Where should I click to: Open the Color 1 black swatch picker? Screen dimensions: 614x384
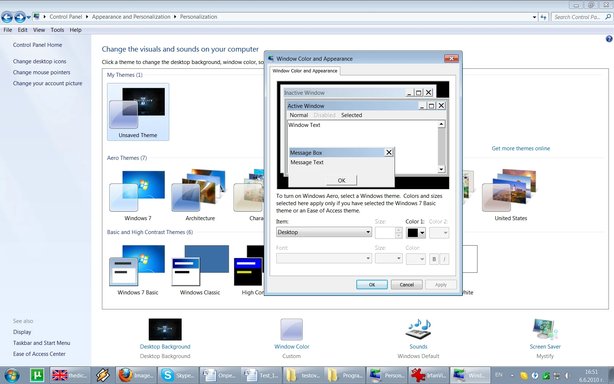(x=416, y=233)
